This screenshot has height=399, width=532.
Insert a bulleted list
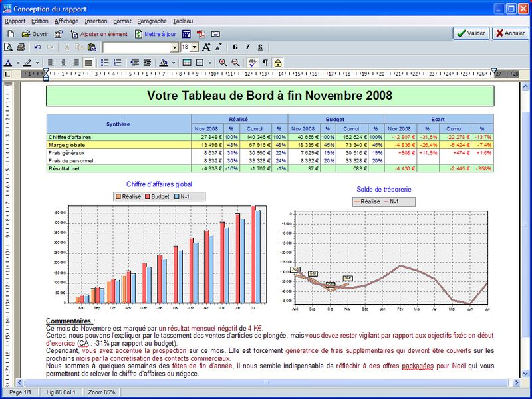pos(105,63)
